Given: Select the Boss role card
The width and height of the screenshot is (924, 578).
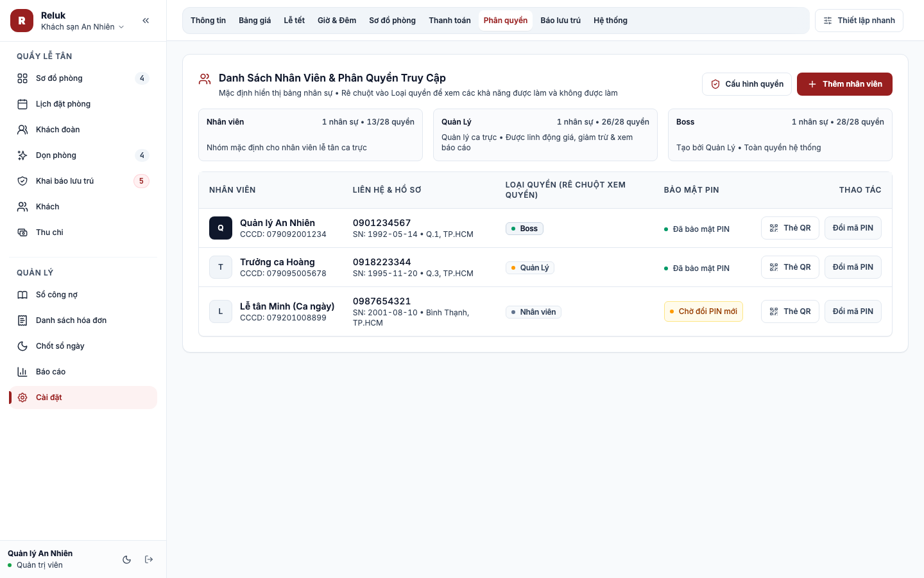Looking at the screenshot, I should pos(780,135).
